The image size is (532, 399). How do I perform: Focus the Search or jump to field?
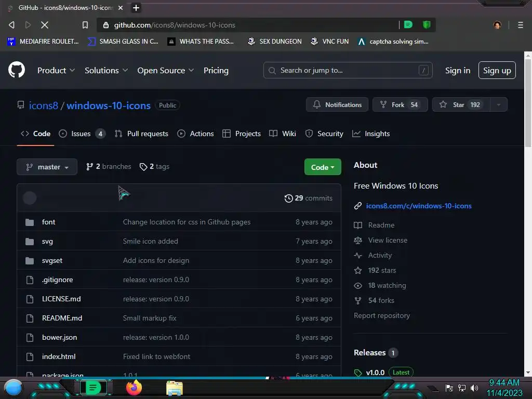(348, 70)
